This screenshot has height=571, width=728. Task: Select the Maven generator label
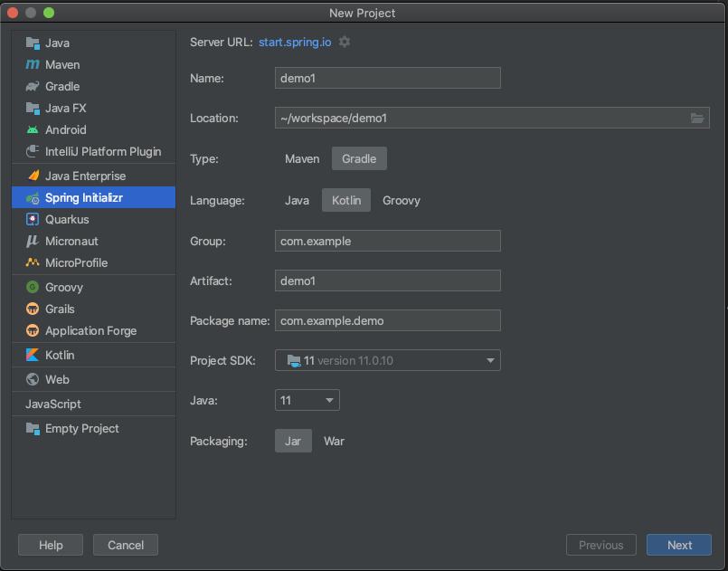62,64
